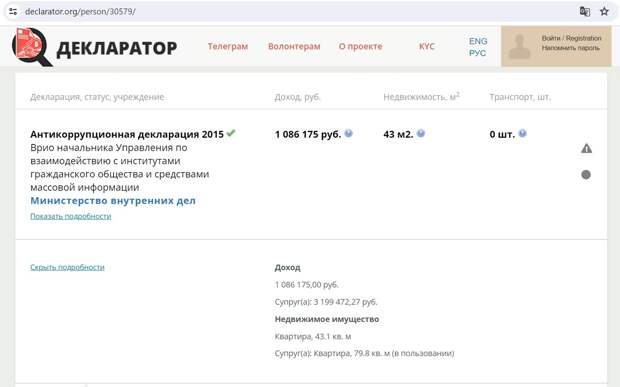The image size is (620, 387).
Task: Open the Телеграм menu item
Action: [x=228, y=46]
